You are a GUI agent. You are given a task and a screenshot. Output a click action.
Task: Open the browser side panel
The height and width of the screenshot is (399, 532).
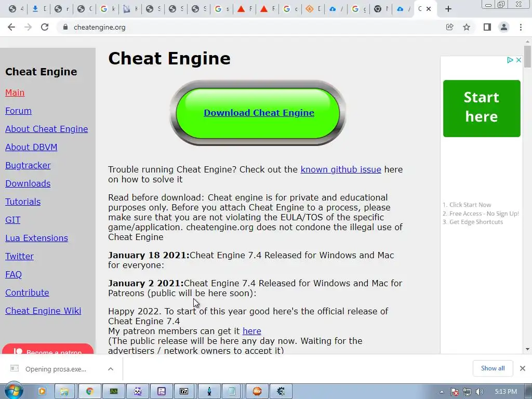pyautogui.click(x=487, y=27)
